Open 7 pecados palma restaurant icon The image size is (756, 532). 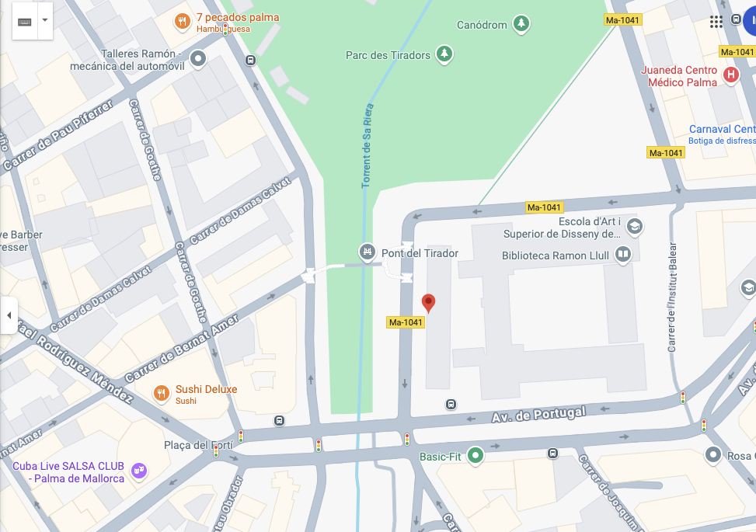pos(183,23)
